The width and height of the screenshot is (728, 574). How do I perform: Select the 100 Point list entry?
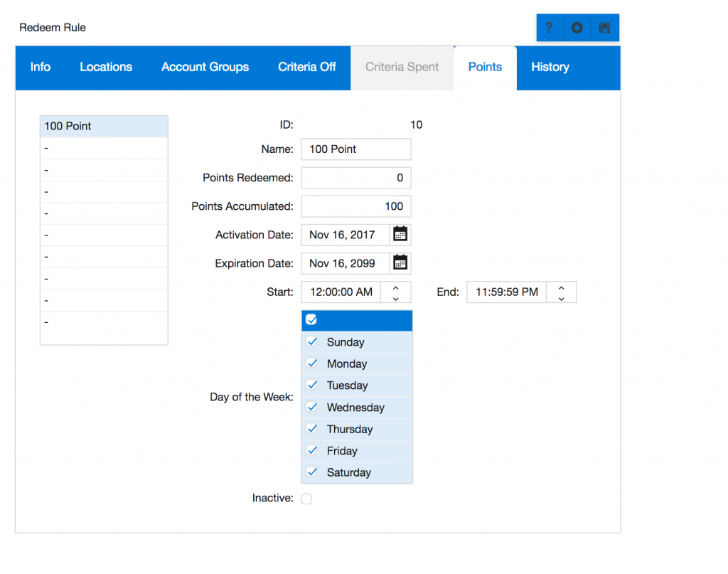pyautogui.click(x=104, y=127)
